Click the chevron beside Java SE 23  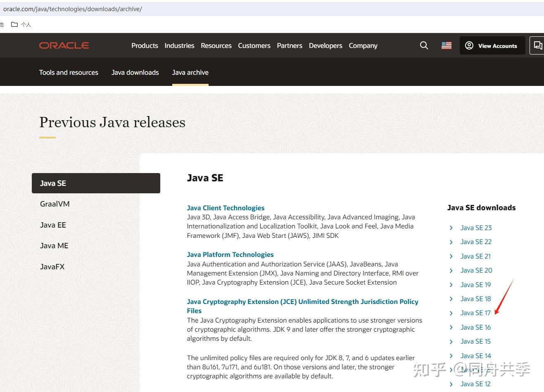click(451, 228)
